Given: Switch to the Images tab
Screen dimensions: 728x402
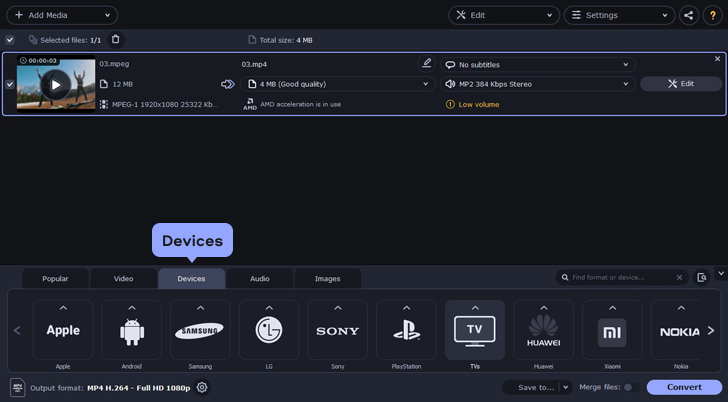Looking at the screenshot, I should coord(328,279).
